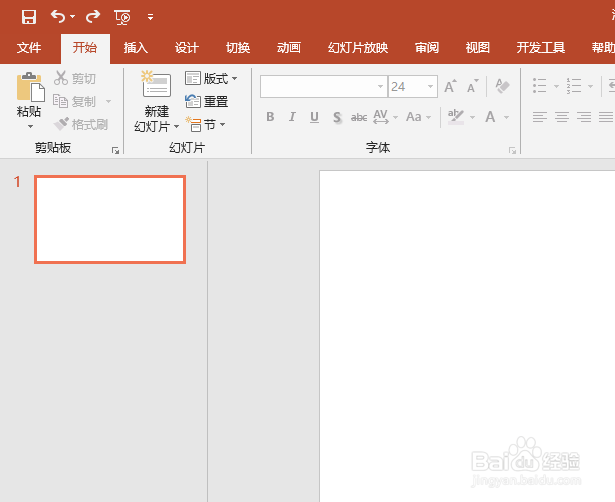Click the 粘贴 paste clipboard icon
615x502 pixels.
[x=31, y=87]
